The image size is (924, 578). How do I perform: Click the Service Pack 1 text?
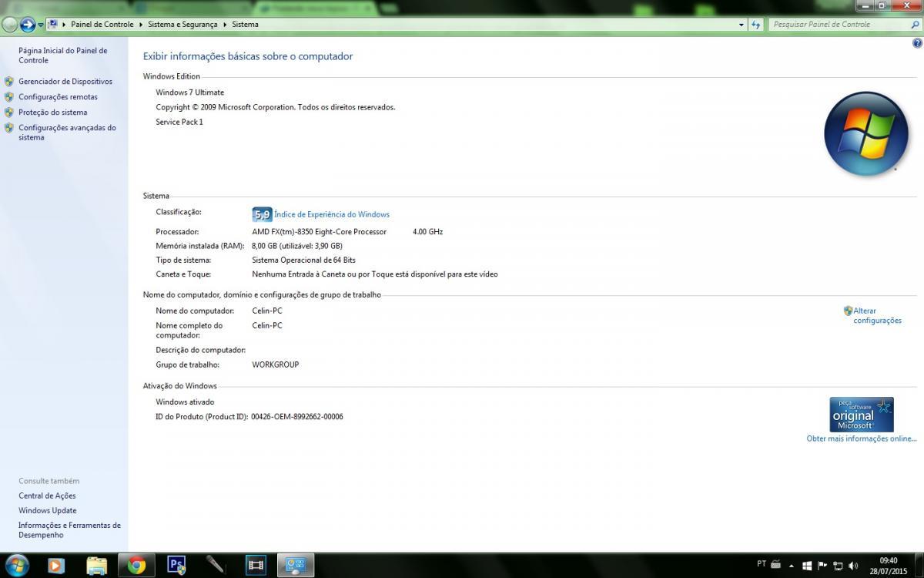pyautogui.click(x=179, y=122)
